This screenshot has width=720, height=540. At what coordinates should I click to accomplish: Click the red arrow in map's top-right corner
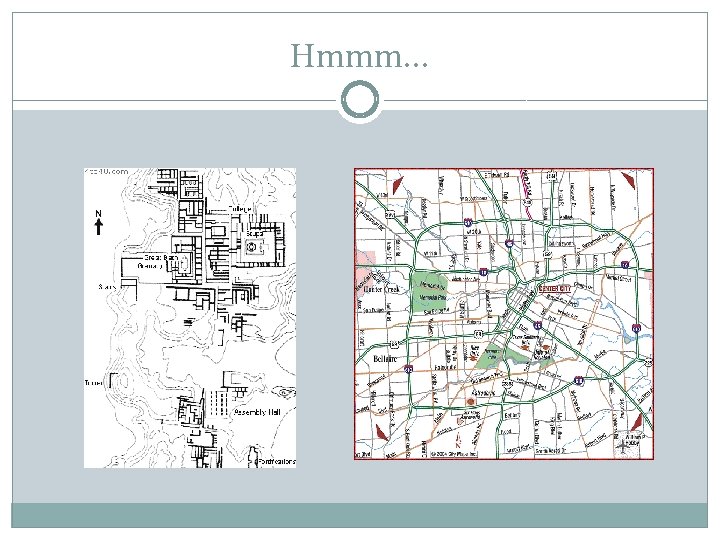[628, 180]
